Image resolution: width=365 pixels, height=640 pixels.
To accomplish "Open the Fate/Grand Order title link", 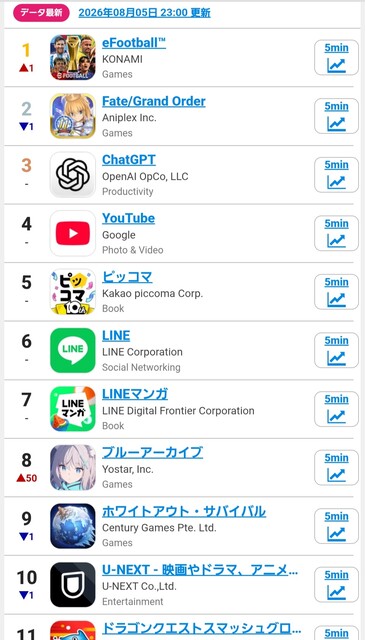I will [x=154, y=101].
